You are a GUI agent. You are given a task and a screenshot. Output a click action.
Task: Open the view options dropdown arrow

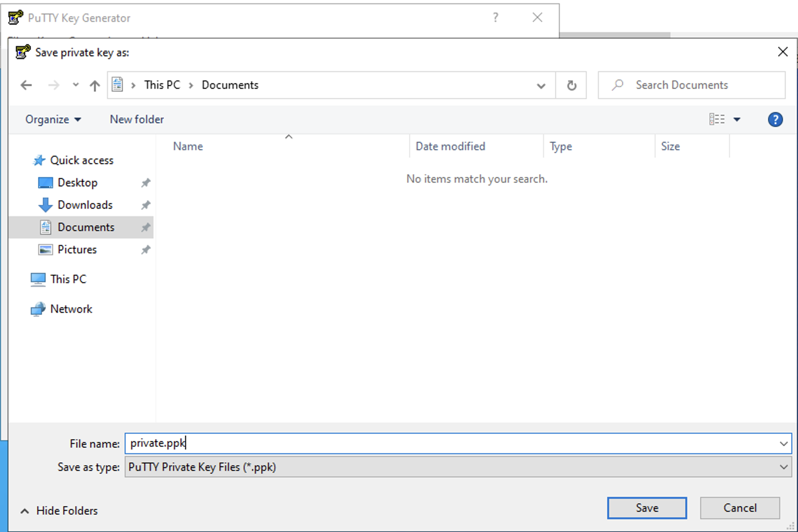click(x=737, y=120)
